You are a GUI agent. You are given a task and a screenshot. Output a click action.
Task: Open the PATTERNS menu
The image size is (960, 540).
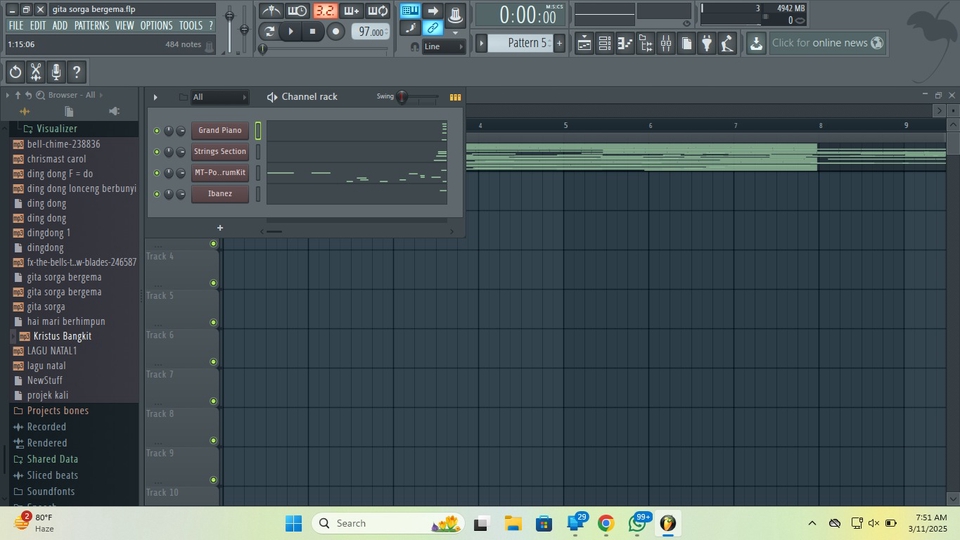pos(91,25)
